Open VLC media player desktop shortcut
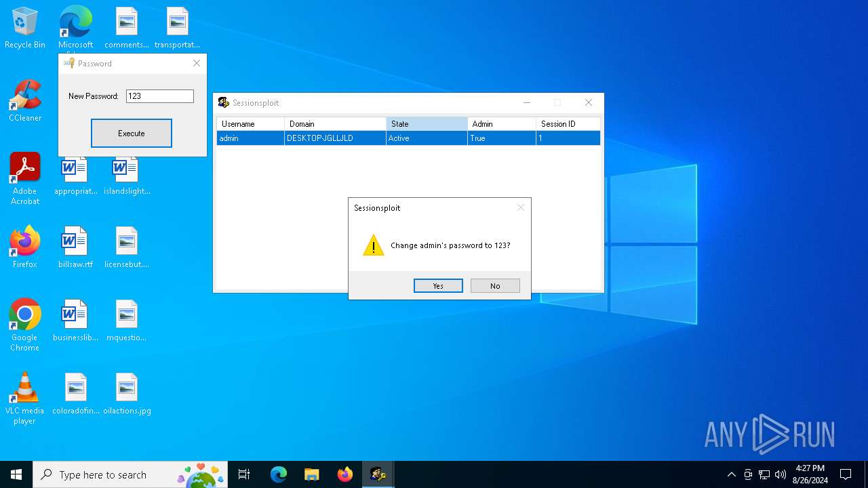Viewport: 868px width, 488px height. (25, 399)
